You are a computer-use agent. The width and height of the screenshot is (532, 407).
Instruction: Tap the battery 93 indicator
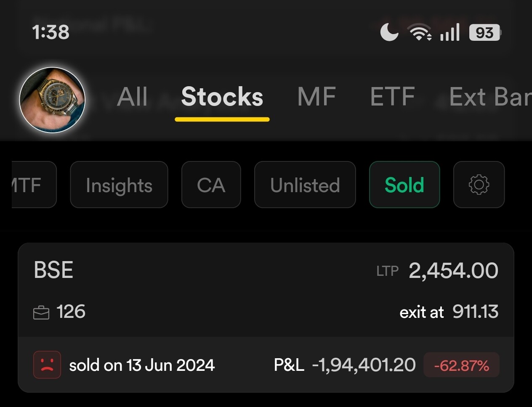pos(485,32)
